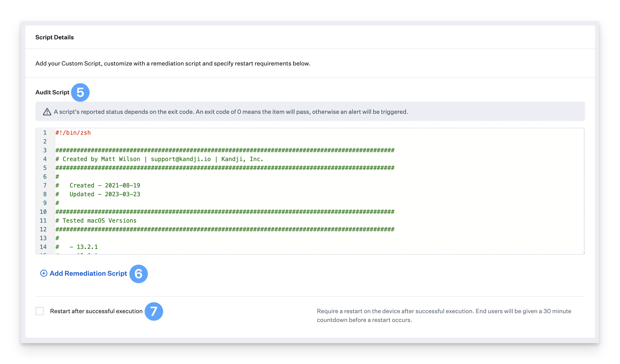Enable Restart after successful execution checkbox
The height and width of the screenshot is (364, 620).
(40, 311)
